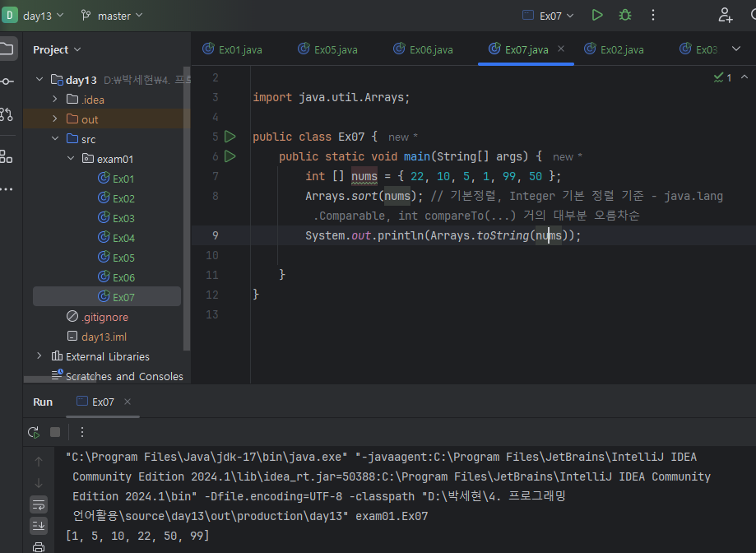Viewport: 756px width, 553px height.
Task: Toggle the Project tool window folder icon
Action: 7,49
